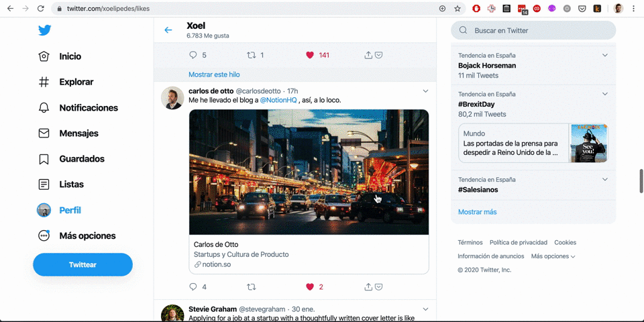
Task: Open Términos footer link
Action: [470, 242]
